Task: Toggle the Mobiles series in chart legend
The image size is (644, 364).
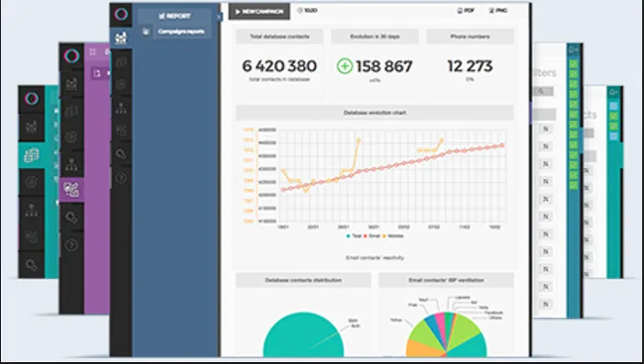Action: pyautogui.click(x=394, y=236)
